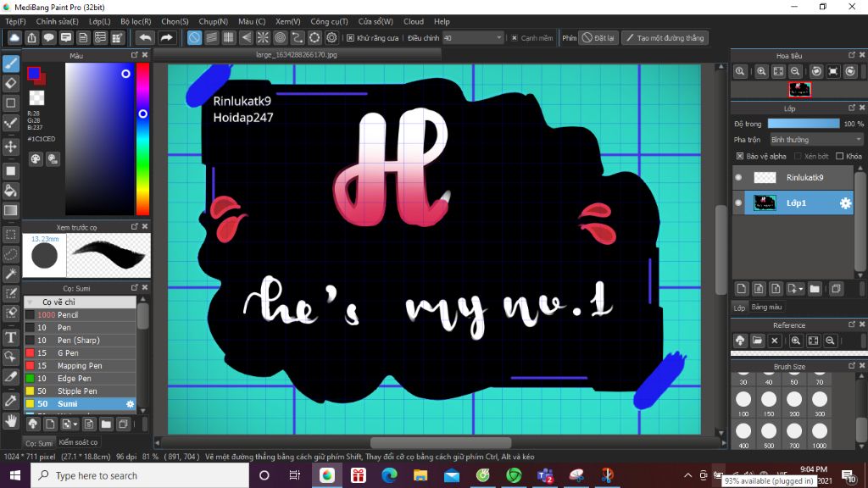Image resolution: width=868 pixels, height=488 pixels.
Task: Toggle Khóa lock checkbox
Action: tap(839, 156)
